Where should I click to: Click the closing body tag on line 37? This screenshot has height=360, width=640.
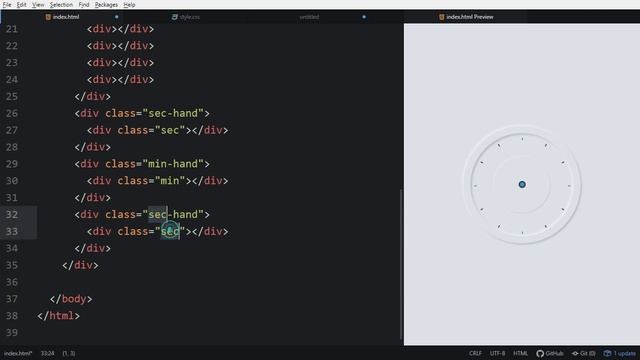71,299
